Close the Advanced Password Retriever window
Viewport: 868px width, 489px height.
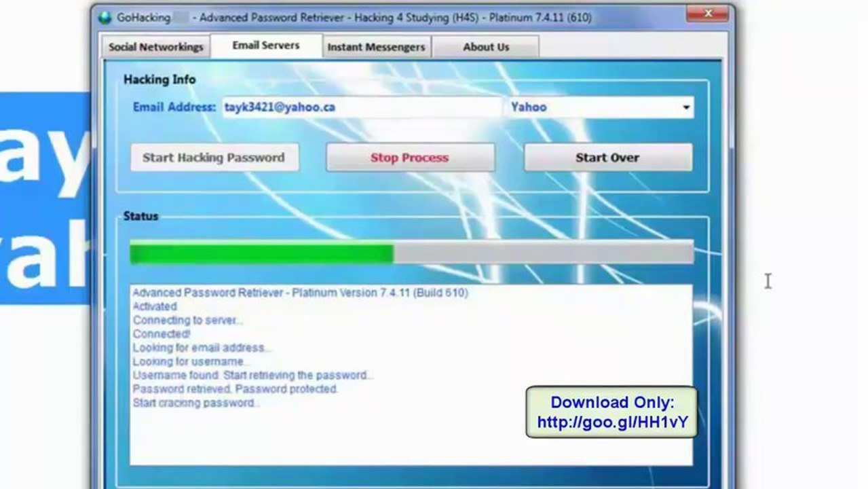(x=708, y=14)
